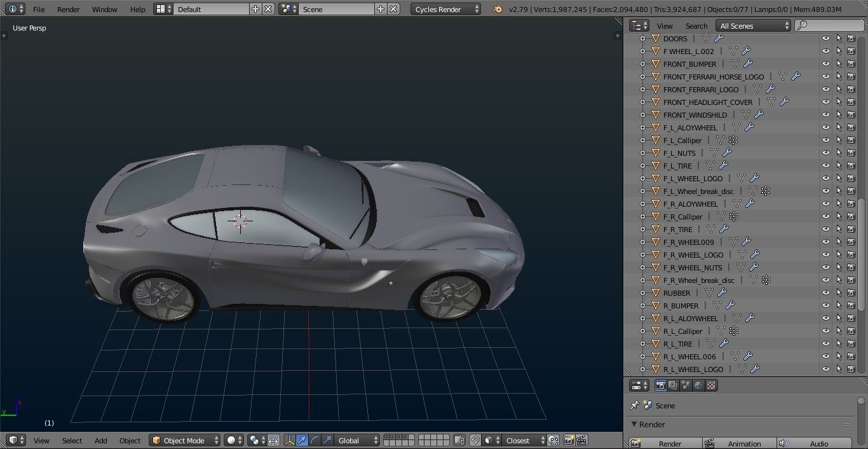Viewport: 868px width, 449px height.
Task: Toggle snap onto itself option
Action: point(553,440)
